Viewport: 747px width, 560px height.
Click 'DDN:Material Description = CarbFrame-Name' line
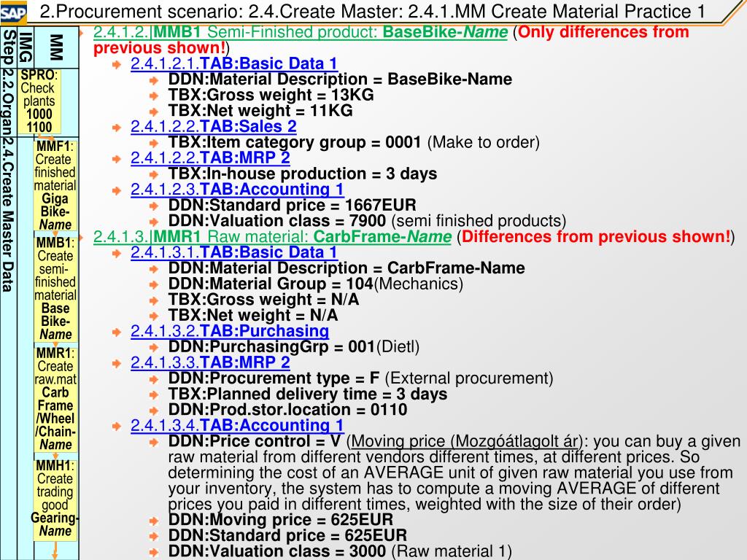pos(347,268)
